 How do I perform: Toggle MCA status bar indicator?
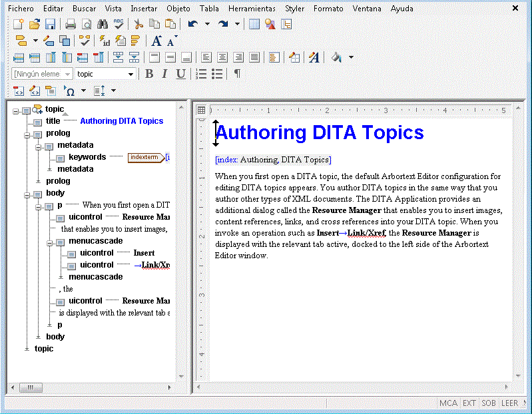(448, 403)
